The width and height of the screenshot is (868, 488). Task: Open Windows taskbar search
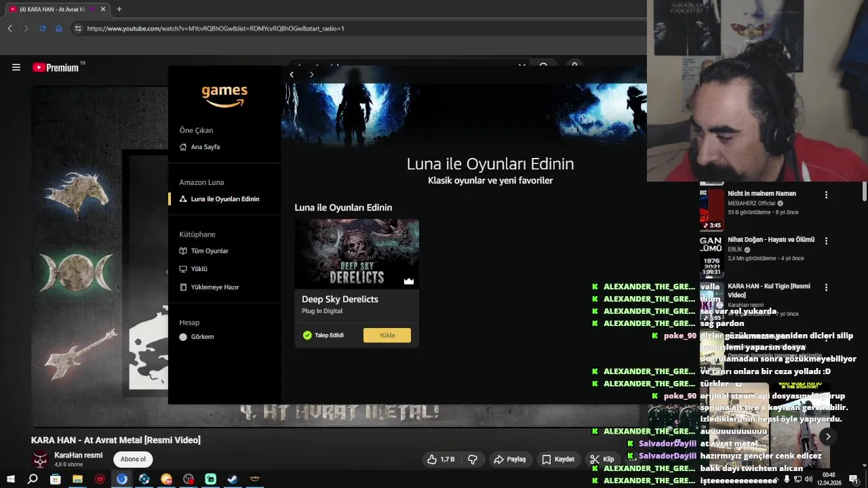33,479
